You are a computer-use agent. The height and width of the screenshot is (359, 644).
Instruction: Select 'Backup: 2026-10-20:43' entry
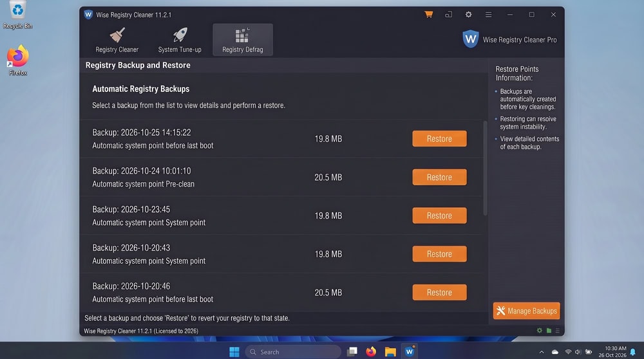[281, 254]
